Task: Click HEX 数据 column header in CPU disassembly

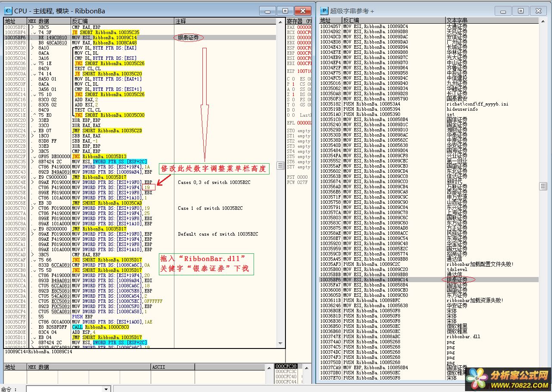Action: (49, 21)
